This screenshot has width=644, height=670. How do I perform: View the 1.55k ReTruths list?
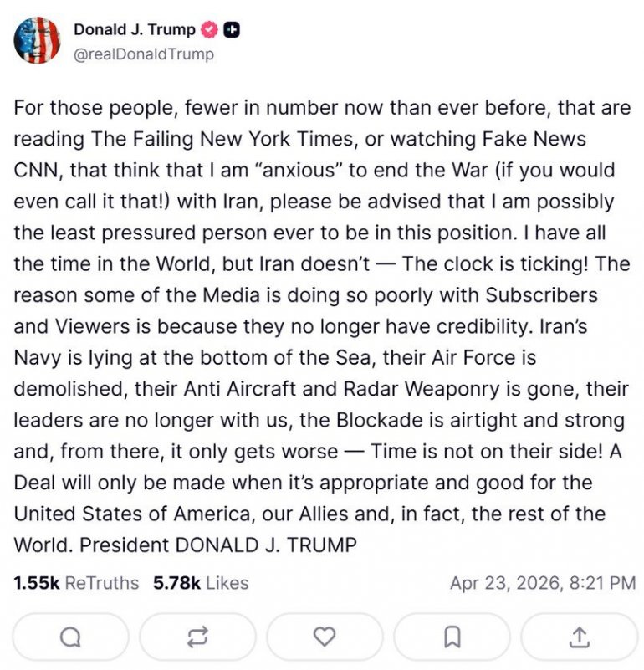(76, 583)
